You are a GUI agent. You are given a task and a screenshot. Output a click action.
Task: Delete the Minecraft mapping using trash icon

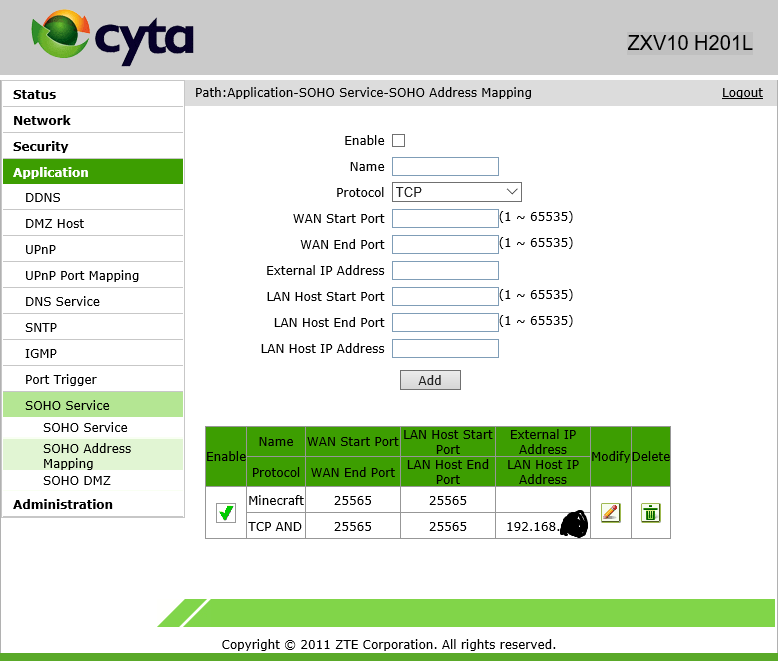tap(650, 513)
